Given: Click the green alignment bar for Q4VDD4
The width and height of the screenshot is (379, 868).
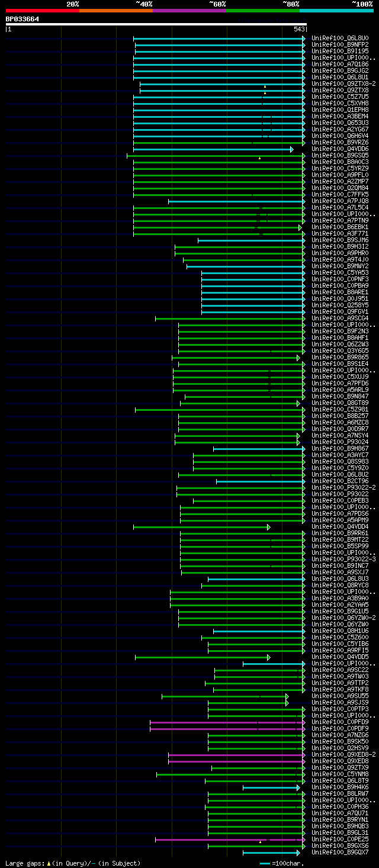Looking at the screenshot, I should (201, 527).
